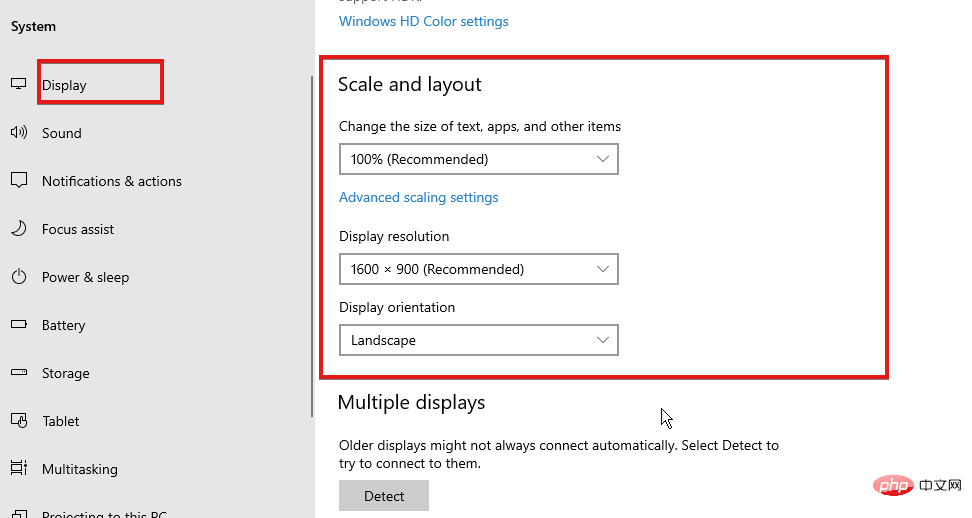Image resolution: width=972 pixels, height=518 pixels.
Task: Click the Display monitor icon in sidebar
Action: (x=19, y=84)
